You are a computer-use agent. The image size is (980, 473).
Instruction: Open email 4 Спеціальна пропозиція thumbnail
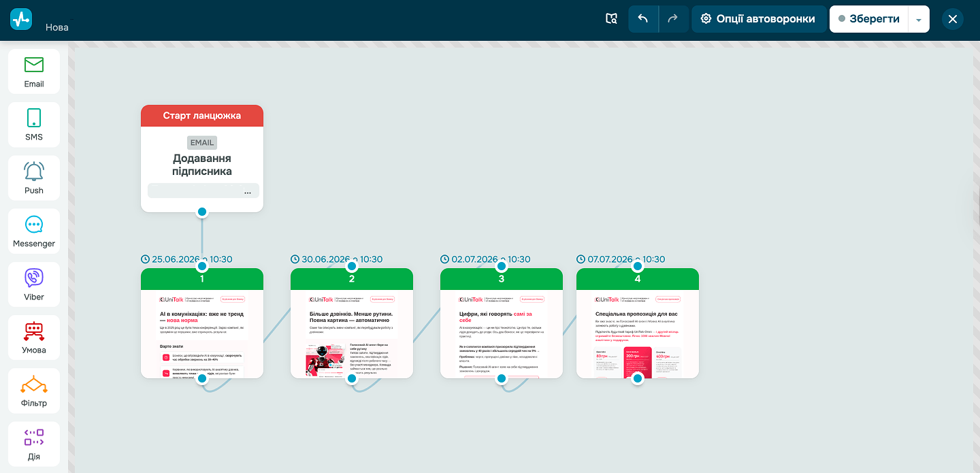tap(638, 333)
